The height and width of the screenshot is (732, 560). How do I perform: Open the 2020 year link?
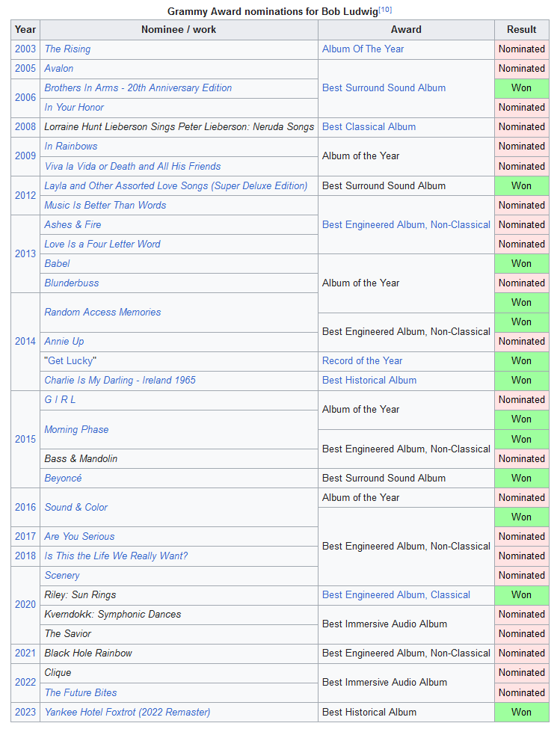[25, 605]
